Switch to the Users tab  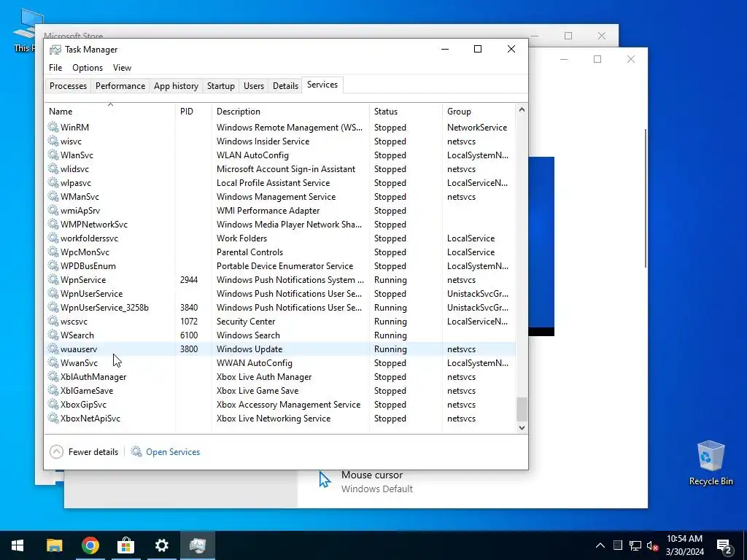click(x=253, y=86)
